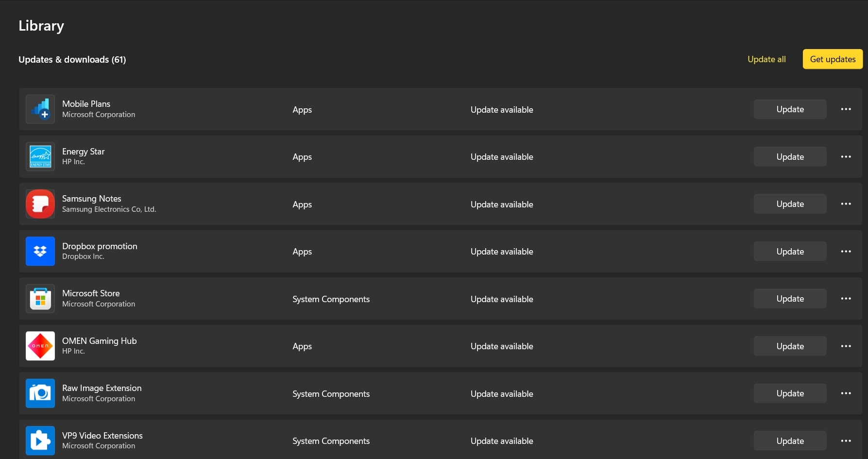This screenshot has width=868, height=459.
Task: Update the Raw Image Extension component
Action: [x=790, y=393]
